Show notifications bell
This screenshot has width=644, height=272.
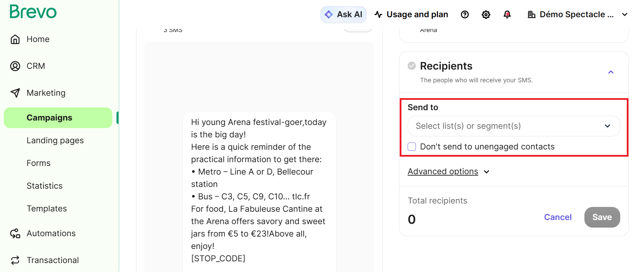(507, 14)
